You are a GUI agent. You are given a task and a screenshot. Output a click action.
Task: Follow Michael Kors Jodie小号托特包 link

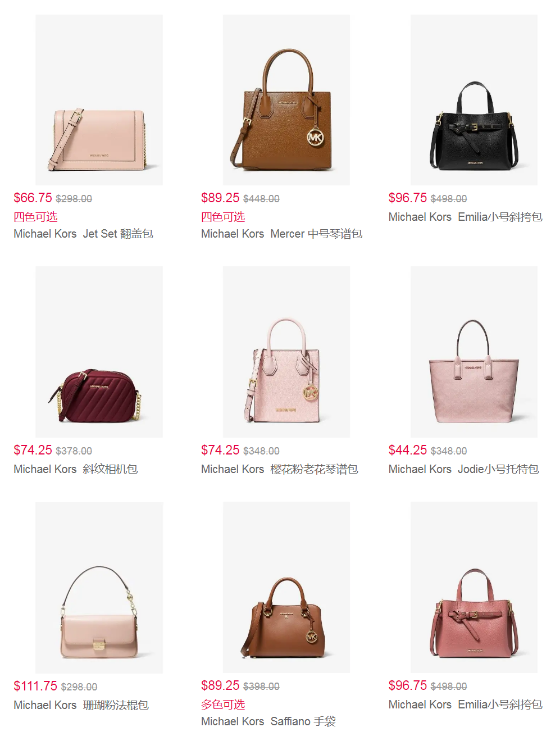click(464, 469)
